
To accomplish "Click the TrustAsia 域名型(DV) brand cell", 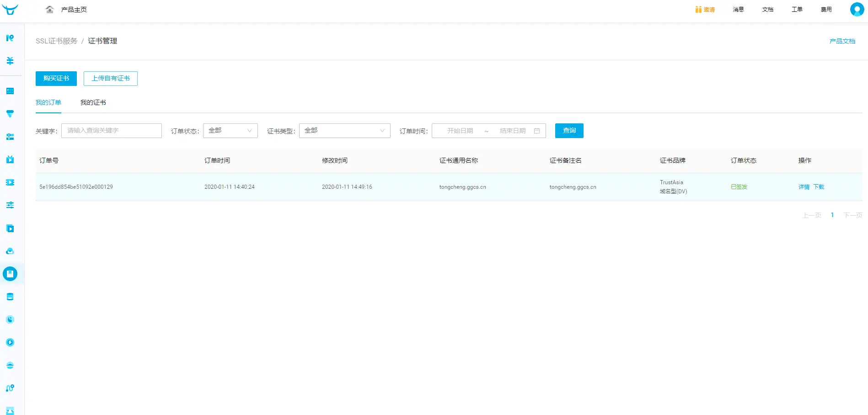I will (x=674, y=187).
